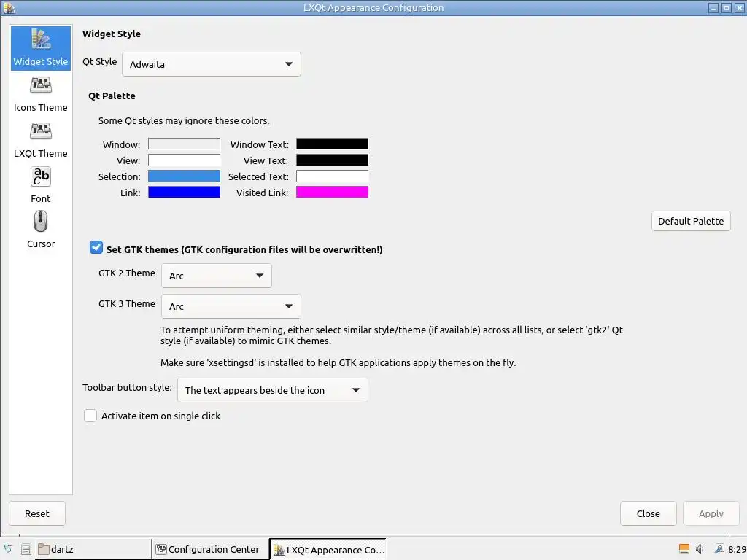Expand the GTK 3 Theme dropdown
Screen dimensions: 747x560
click(231, 306)
